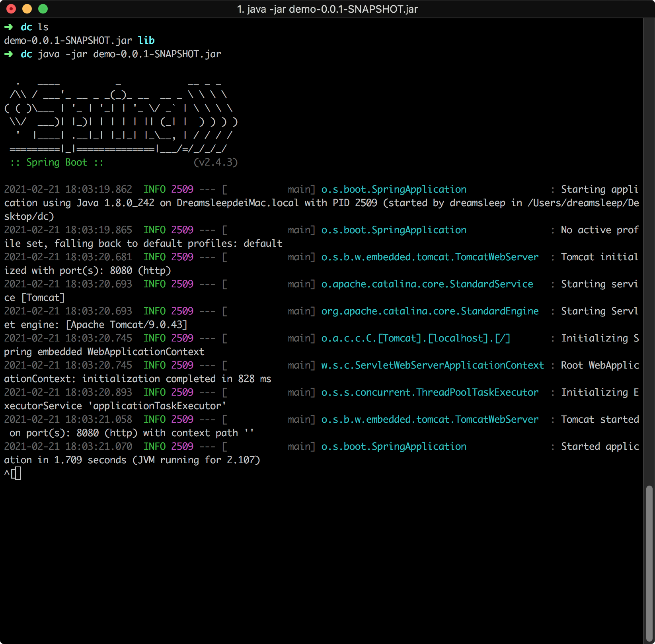Click the ':: Spring Boot ::' banner text
The height and width of the screenshot is (644, 655).
57,162
